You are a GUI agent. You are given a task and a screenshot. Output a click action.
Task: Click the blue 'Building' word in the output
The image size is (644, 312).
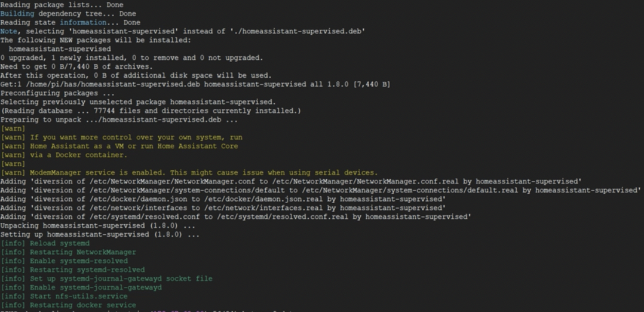17,14
